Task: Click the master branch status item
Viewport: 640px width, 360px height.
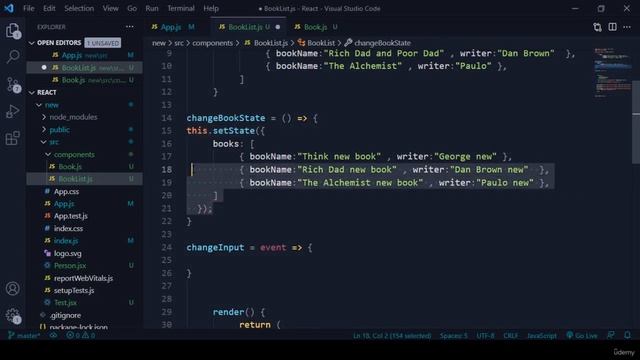Action: tap(24, 336)
